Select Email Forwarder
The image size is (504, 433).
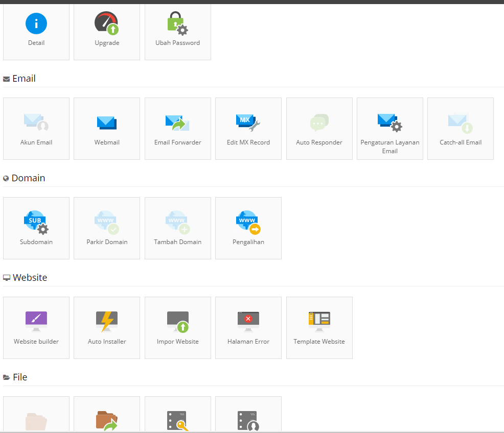click(177, 128)
